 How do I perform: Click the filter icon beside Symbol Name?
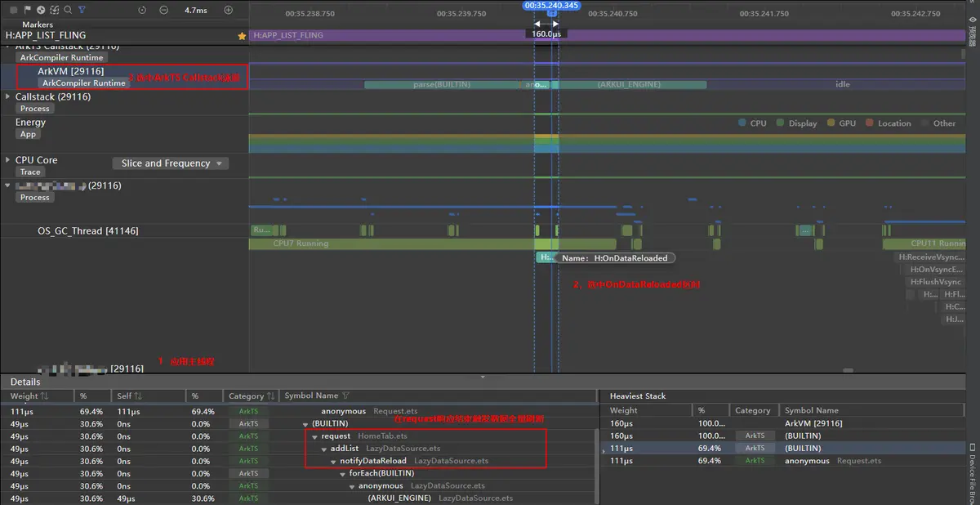coord(345,396)
